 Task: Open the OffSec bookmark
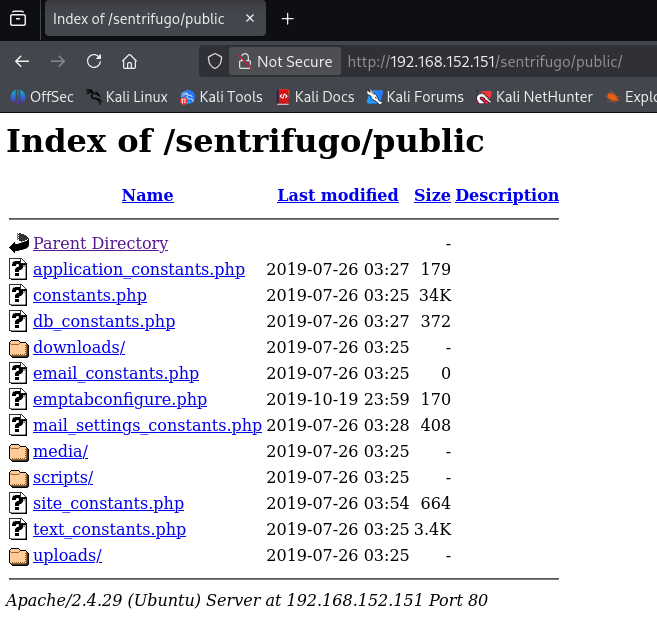[x=41, y=97]
